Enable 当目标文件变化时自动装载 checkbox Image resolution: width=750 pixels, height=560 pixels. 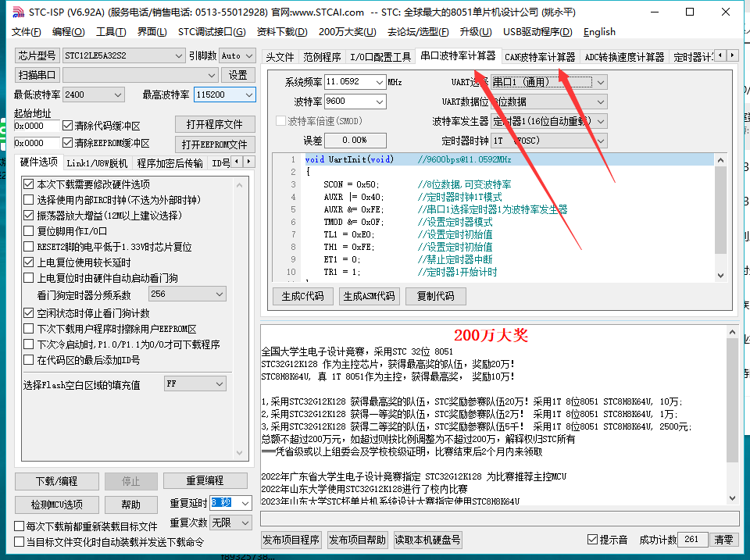(x=19, y=542)
